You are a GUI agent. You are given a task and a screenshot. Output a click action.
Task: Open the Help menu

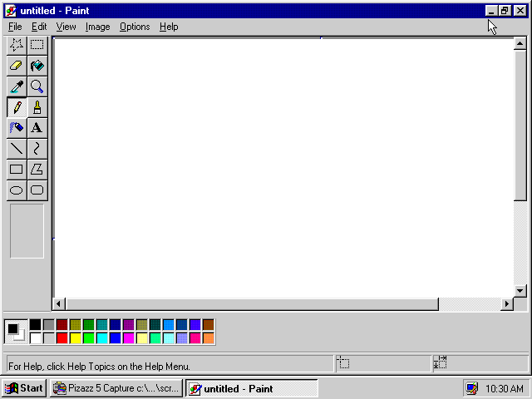tap(169, 27)
